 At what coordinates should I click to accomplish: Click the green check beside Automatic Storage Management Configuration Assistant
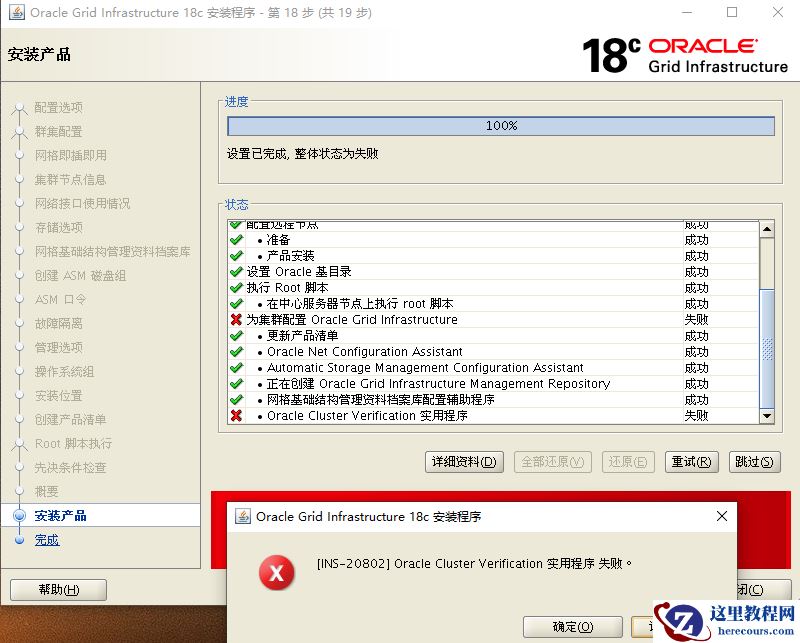click(236, 367)
